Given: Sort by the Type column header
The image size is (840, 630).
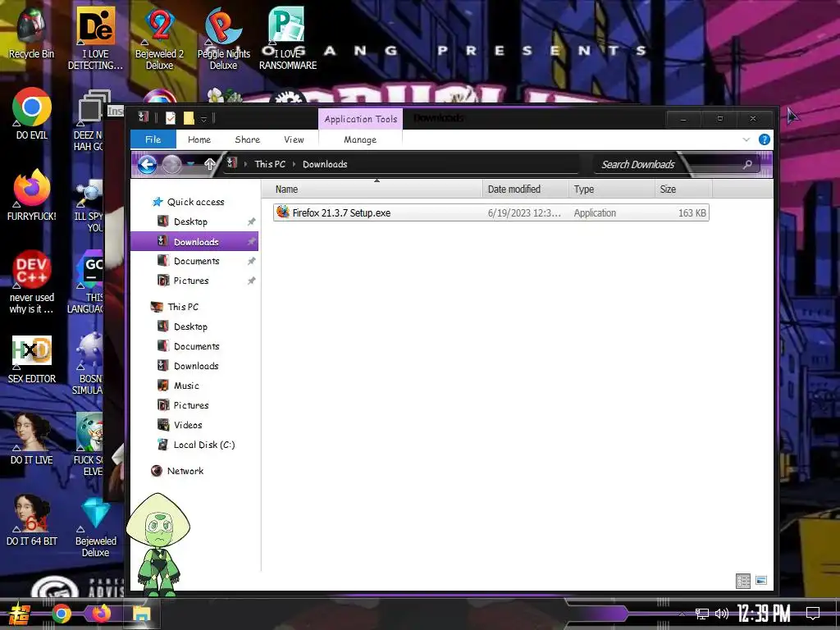Looking at the screenshot, I should [611, 189].
